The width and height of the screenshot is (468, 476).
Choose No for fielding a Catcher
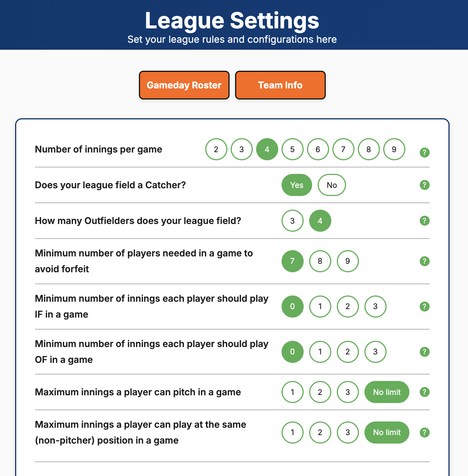click(331, 185)
